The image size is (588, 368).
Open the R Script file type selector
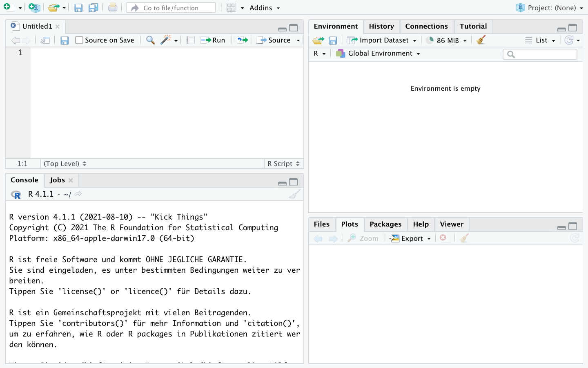pos(283,164)
